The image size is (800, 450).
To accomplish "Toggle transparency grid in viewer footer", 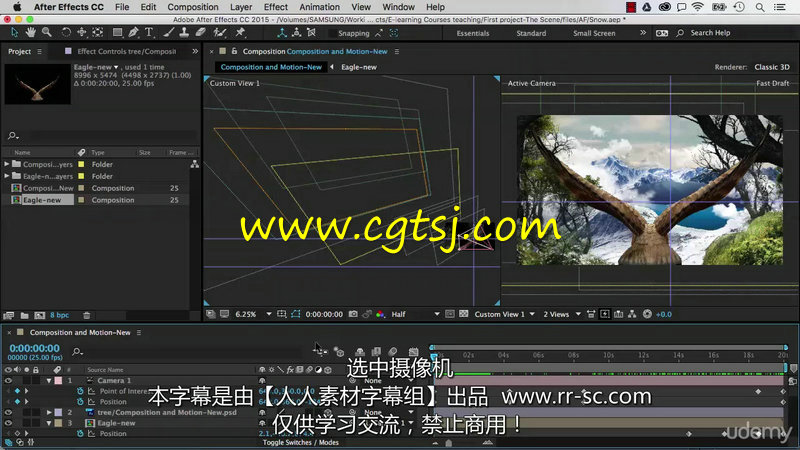I will pos(463,314).
